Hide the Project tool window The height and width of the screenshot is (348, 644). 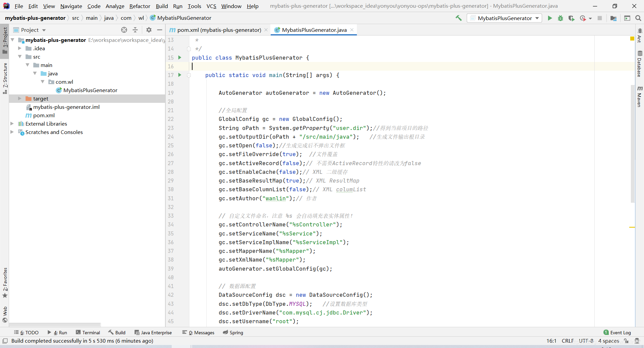(x=160, y=30)
